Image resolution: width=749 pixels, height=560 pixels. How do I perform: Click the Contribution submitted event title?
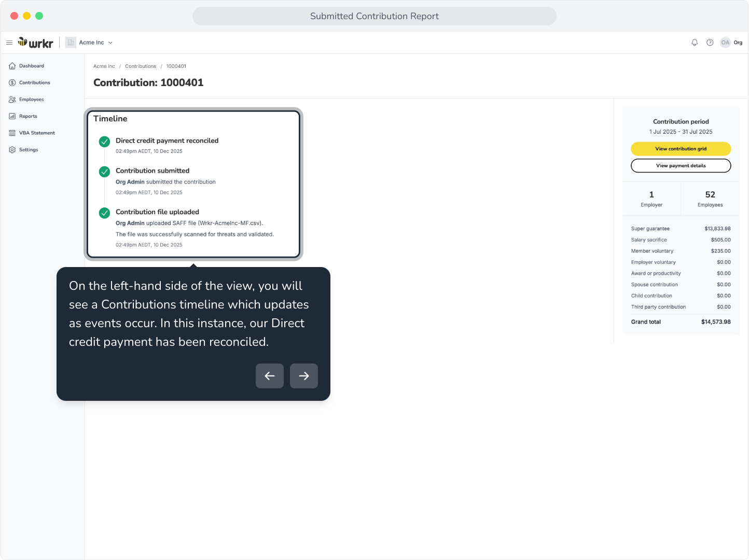[152, 171]
